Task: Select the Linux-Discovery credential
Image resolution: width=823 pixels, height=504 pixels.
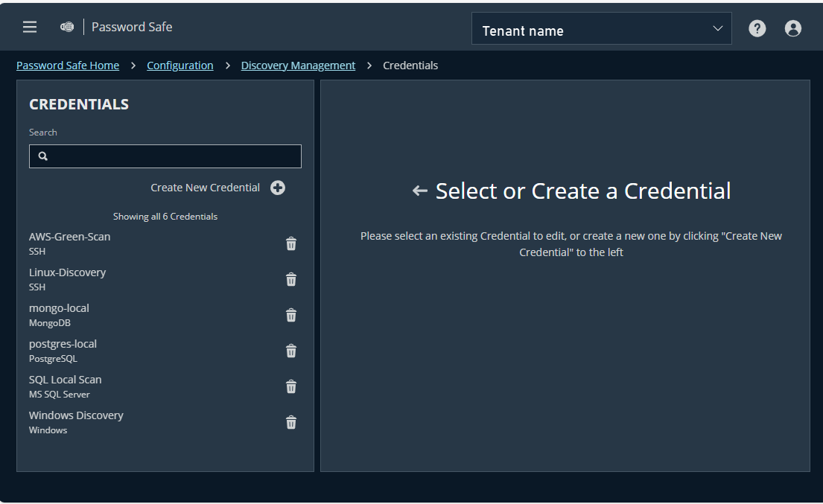Action: [x=67, y=272]
